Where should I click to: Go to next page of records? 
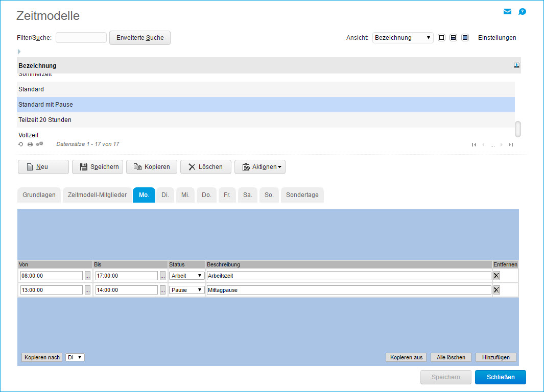coord(501,145)
